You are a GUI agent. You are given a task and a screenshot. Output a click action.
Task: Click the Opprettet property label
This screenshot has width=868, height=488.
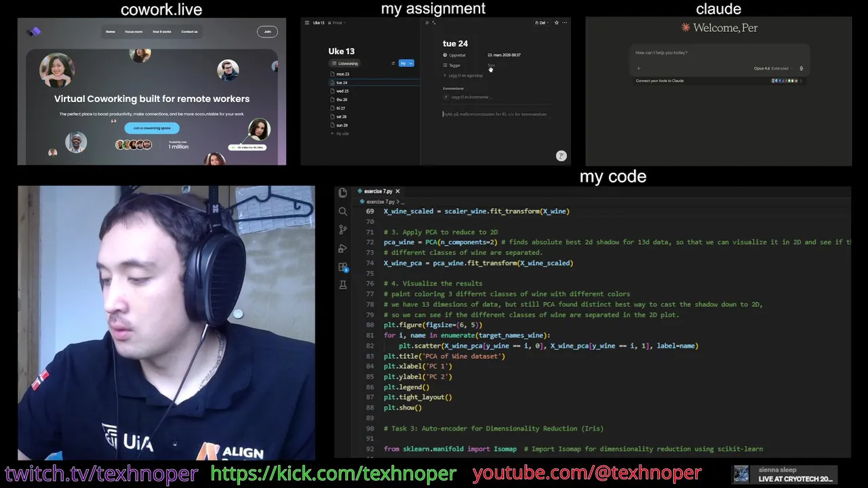[455, 55]
